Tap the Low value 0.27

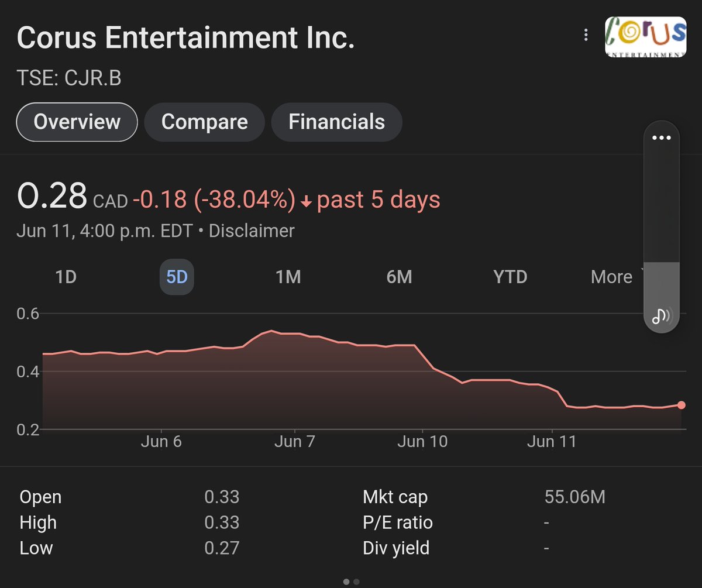click(x=222, y=548)
